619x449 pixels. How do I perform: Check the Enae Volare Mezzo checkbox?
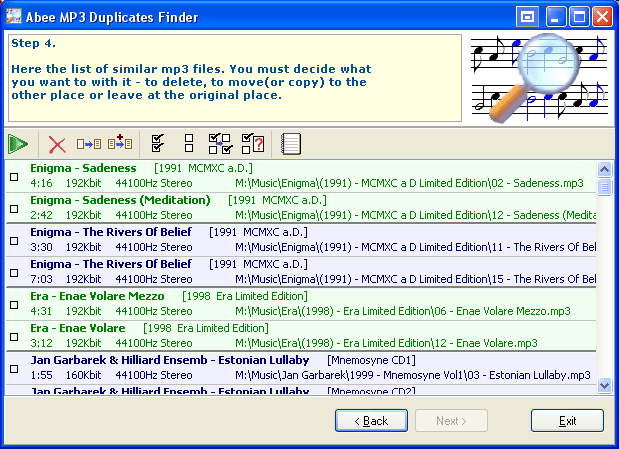14,304
